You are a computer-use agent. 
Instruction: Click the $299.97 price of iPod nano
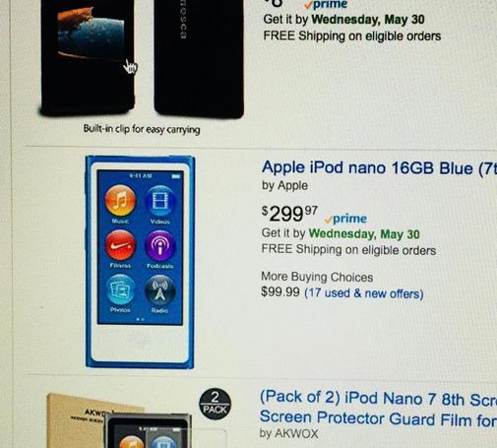click(289, 214)
